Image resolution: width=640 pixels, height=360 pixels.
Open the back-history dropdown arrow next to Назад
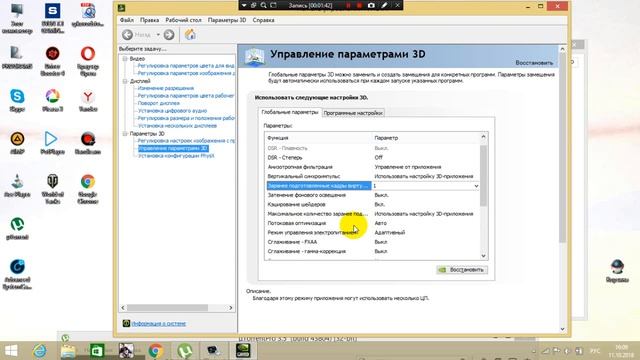(x=158, y=35)
